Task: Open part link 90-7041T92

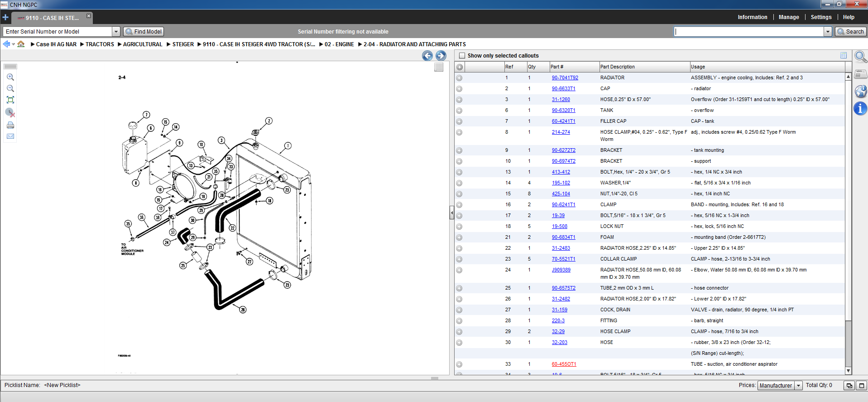Action: click(565, 78)
